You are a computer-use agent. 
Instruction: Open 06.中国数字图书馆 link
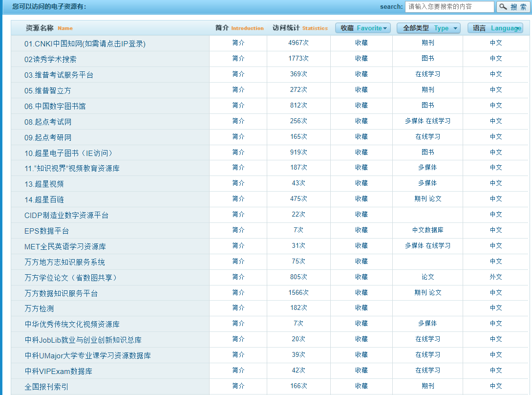pos(55,106)
